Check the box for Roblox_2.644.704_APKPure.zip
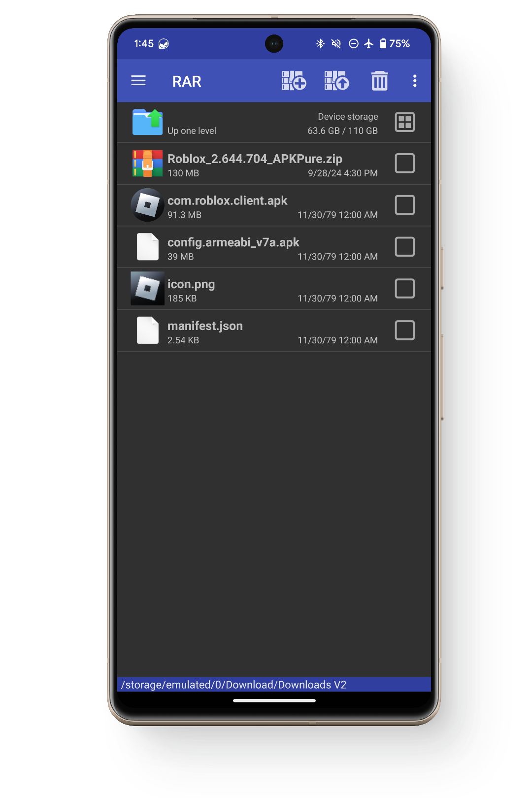 pos(405,164)
